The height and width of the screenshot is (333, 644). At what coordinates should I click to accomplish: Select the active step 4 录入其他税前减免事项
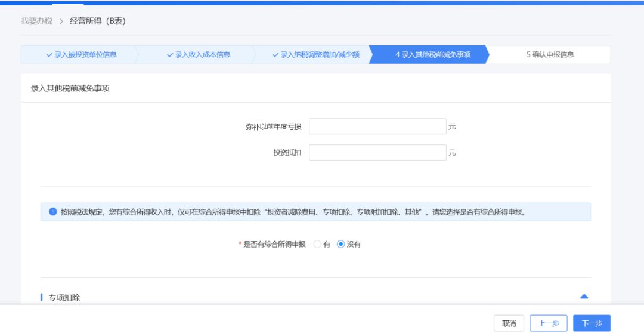pyautogui.click(x=432, y=54)
